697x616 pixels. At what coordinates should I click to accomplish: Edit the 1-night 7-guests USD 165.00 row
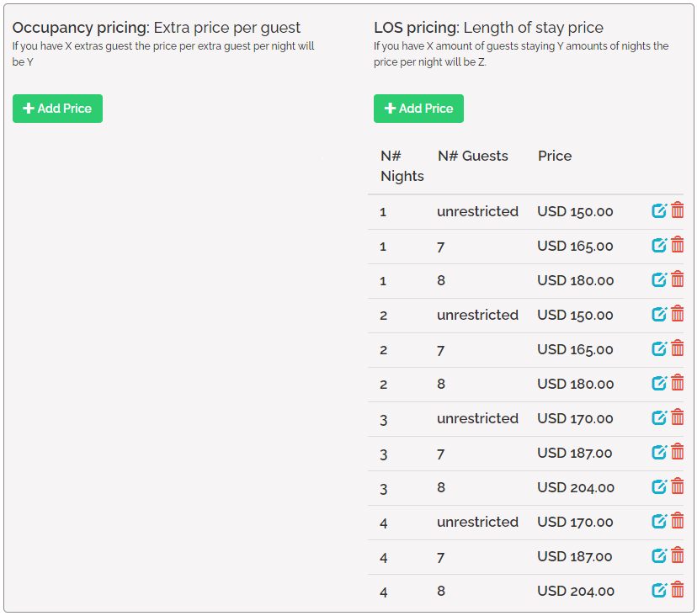click(x=659, y=245)
